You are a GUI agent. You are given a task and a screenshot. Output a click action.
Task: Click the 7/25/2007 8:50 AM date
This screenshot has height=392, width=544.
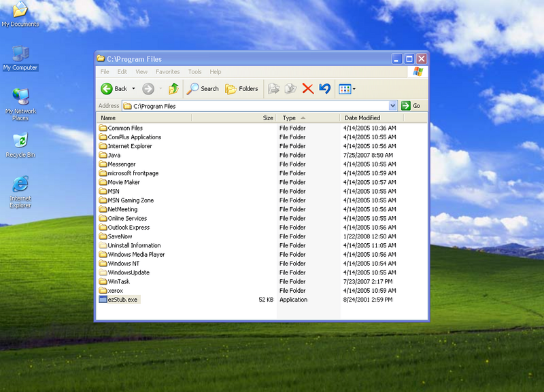click(368, 155)
